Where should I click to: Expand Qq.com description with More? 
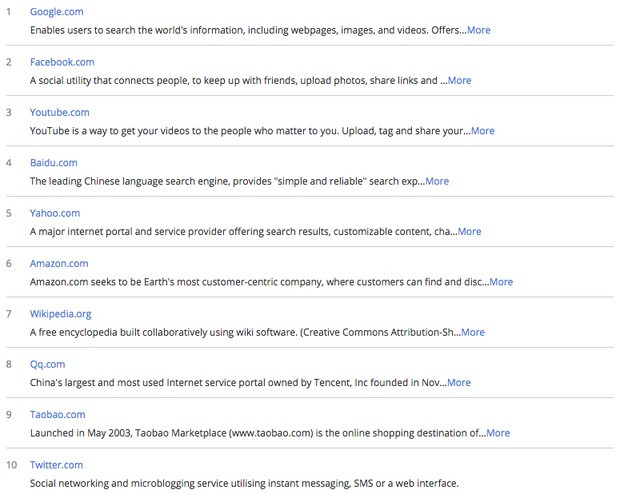[x=458, y=382]
